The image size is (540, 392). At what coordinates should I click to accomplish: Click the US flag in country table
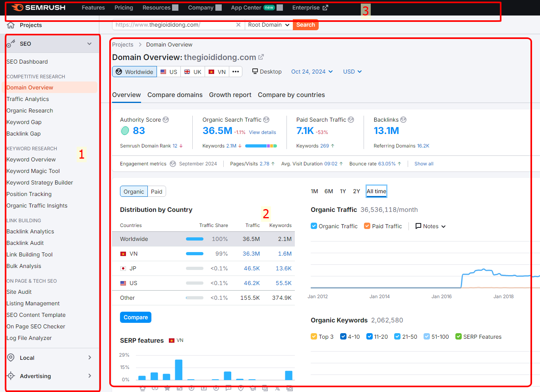pyautogui.click(x=123, y=283)
